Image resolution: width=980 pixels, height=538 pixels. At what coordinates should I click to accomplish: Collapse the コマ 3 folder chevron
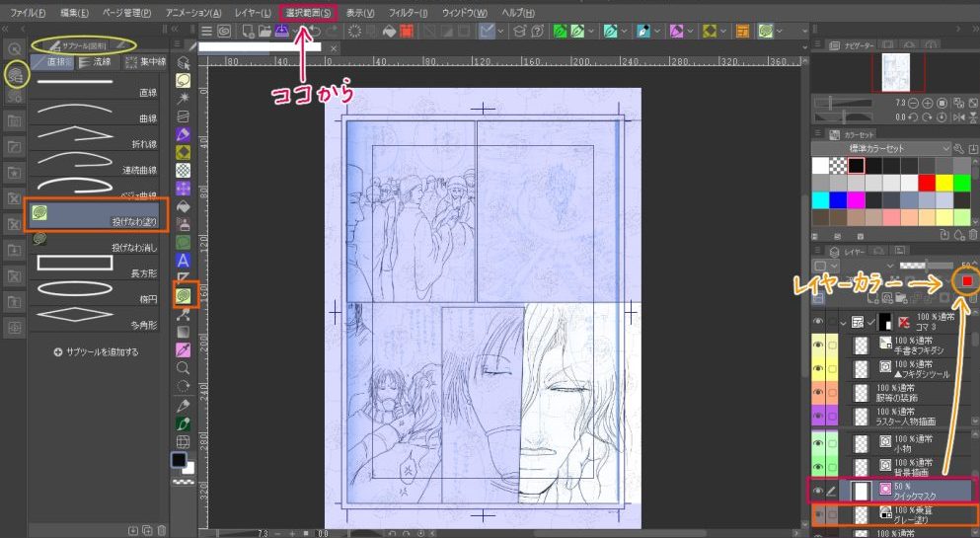pos(843,323)
